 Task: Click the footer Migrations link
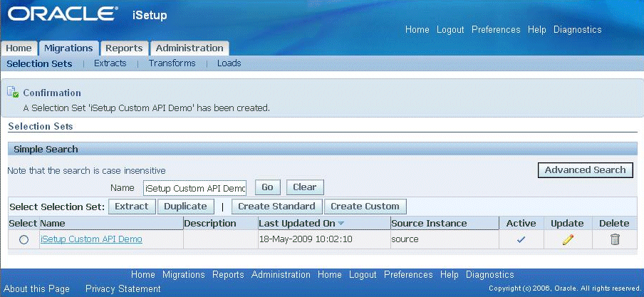(x=184, y=275)
